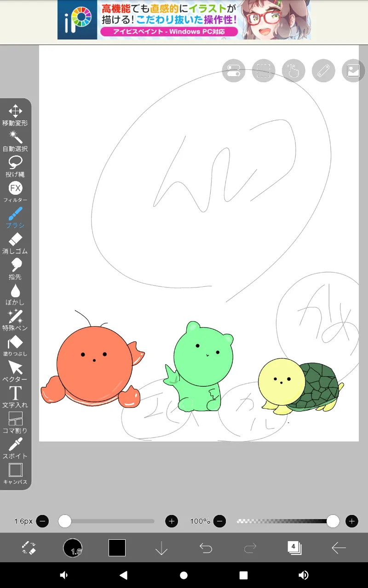The width and height of the screenshot is (368, 588).
Task: Select the ベクター vector tool
Action: click(x=15, y=372)
